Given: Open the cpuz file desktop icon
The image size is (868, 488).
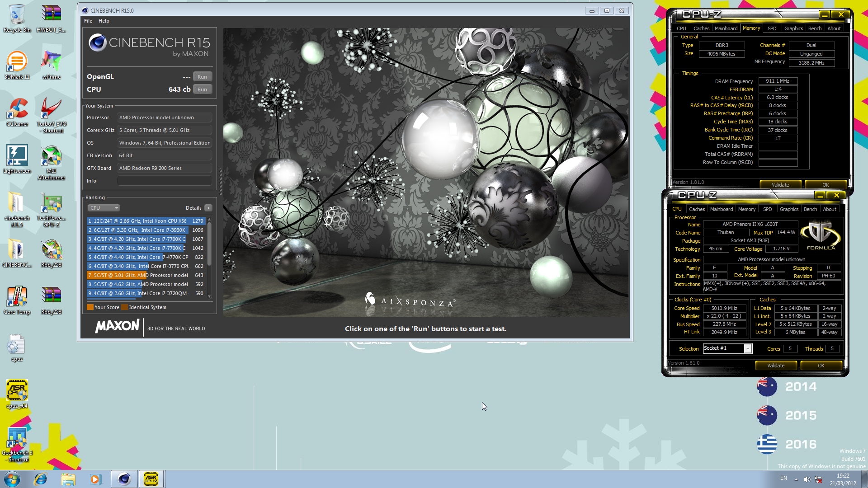Looking at the screenshot, I should 17,348.
